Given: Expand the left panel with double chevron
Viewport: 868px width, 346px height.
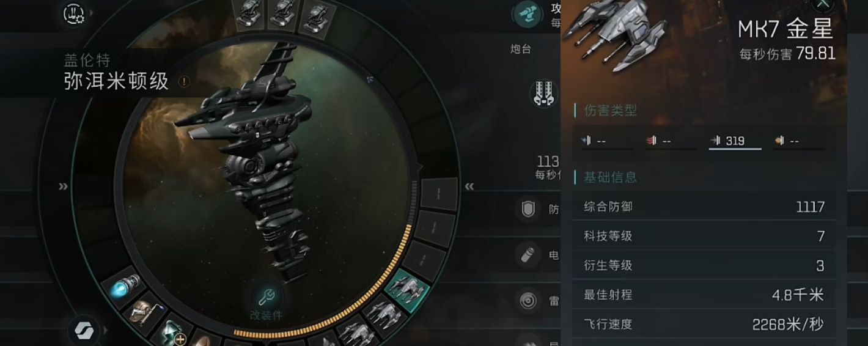Looking at the screenshot, I should (63, 186).
